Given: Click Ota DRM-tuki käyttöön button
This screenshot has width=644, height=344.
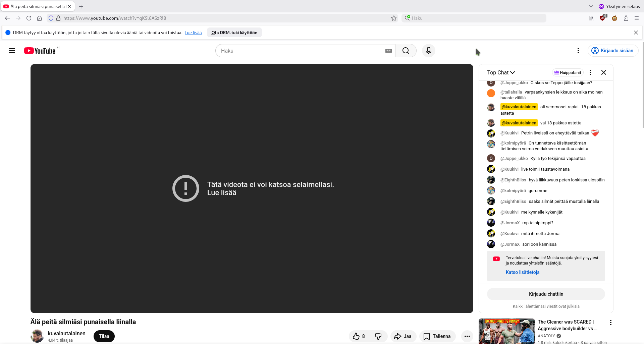Looking at the screenshot, I should point(234,33).
